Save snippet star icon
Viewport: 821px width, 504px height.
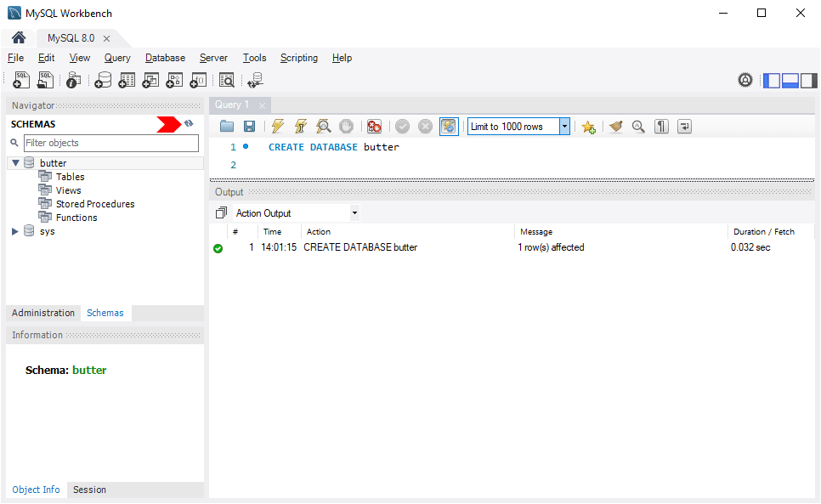tap(588, 127)
